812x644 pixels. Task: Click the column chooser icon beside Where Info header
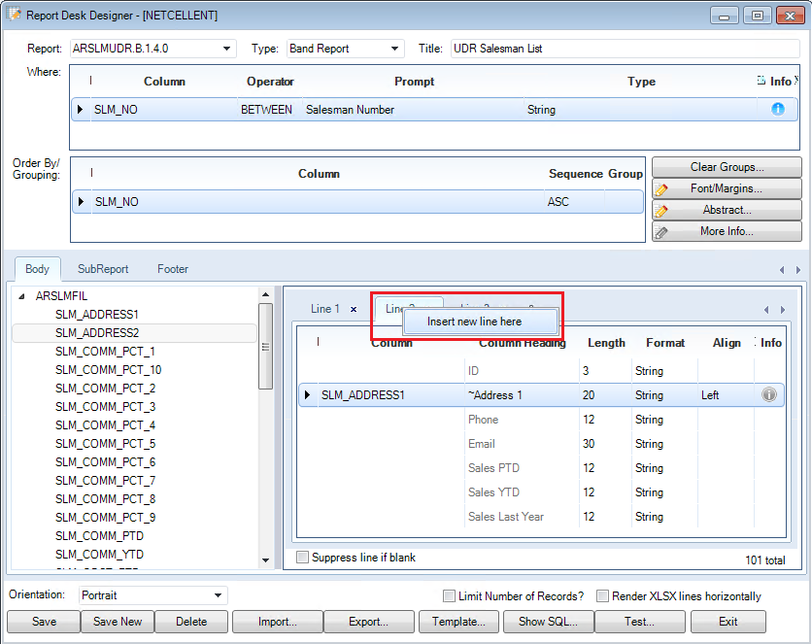(x=761, y=81)
